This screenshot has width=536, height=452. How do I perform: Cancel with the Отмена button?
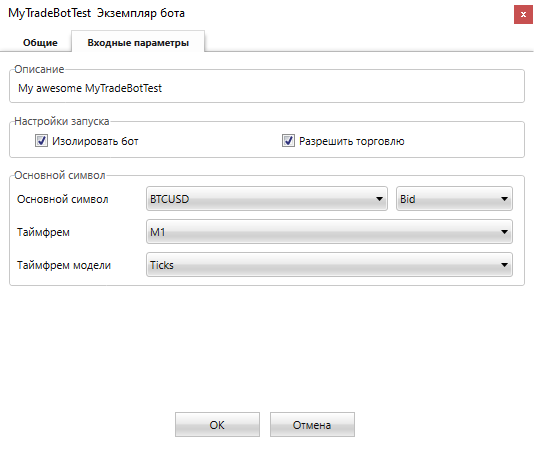[x=312, y=425]
